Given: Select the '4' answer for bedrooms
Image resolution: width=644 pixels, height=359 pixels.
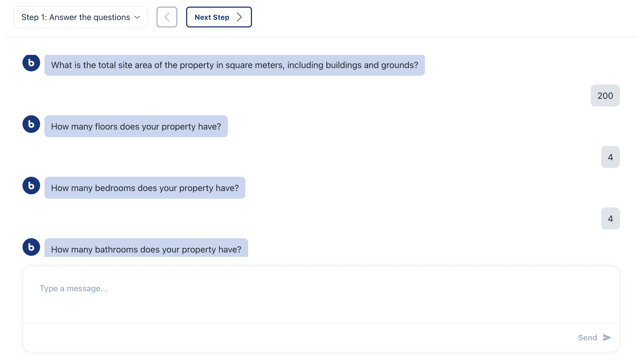Looking at the screenshot, I should click(610, 218).
